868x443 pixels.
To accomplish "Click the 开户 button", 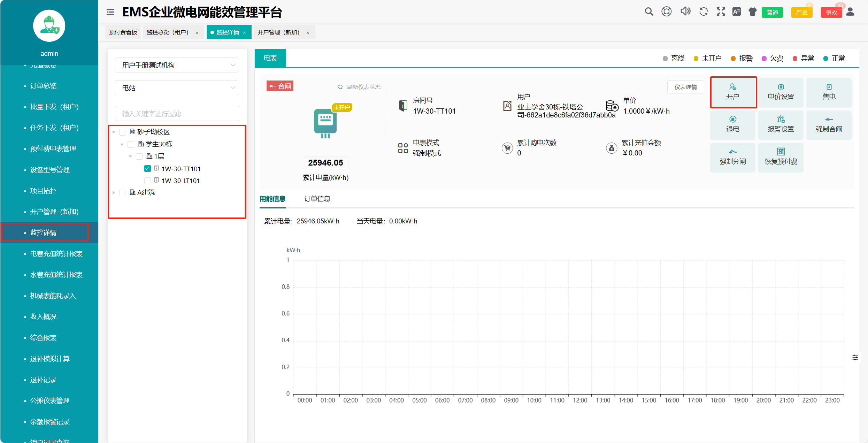I will click(x=733, y=92).
